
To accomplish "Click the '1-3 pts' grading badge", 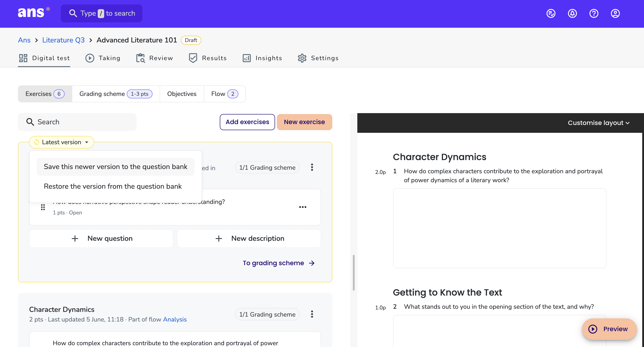I will [140, 94].
